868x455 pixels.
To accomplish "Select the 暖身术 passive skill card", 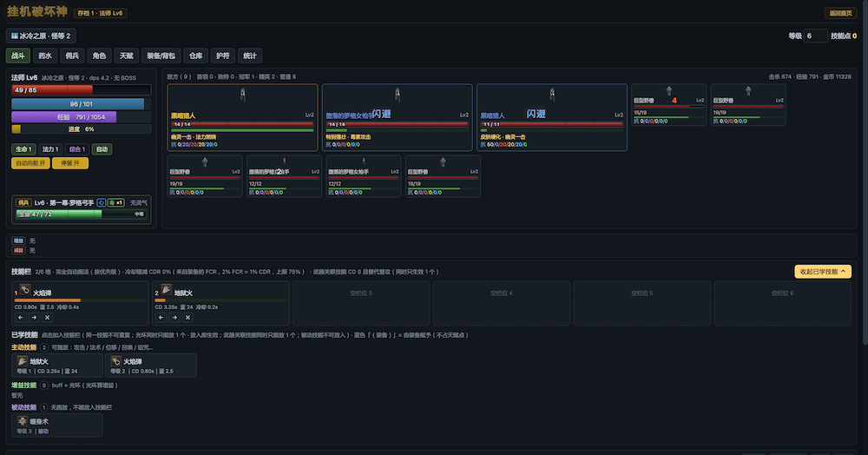I will (x=57, y=425).
